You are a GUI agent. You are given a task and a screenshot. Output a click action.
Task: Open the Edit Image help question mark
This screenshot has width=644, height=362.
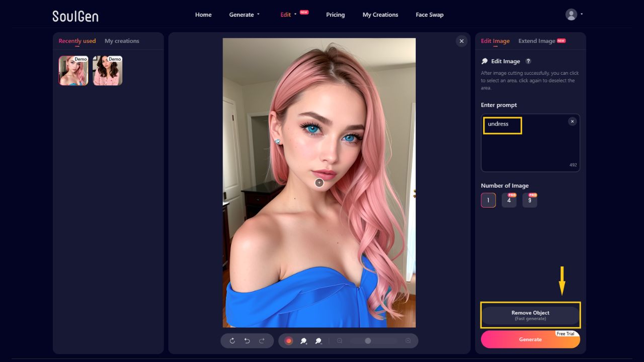click(528, 61)
